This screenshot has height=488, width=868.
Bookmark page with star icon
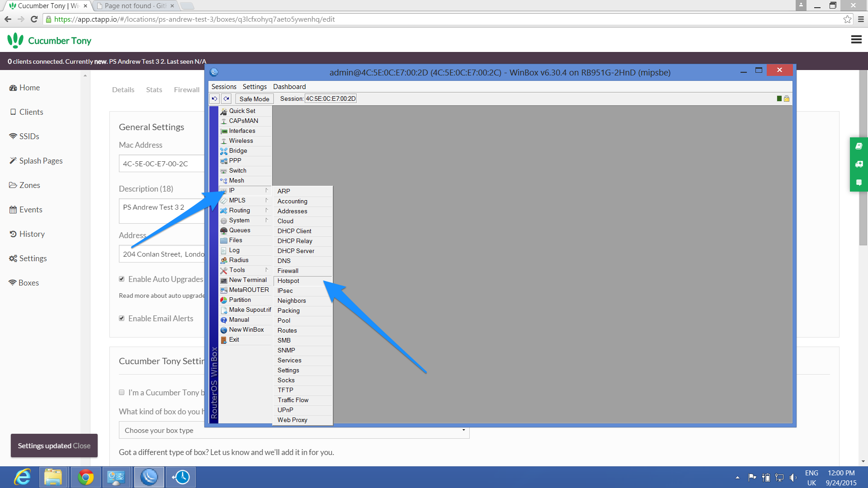pyautogui.click(x=847, y=19)
